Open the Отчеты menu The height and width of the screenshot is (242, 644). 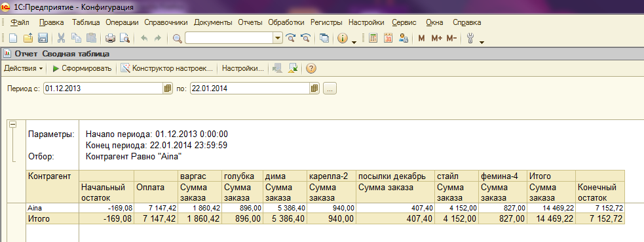point(250,22)
